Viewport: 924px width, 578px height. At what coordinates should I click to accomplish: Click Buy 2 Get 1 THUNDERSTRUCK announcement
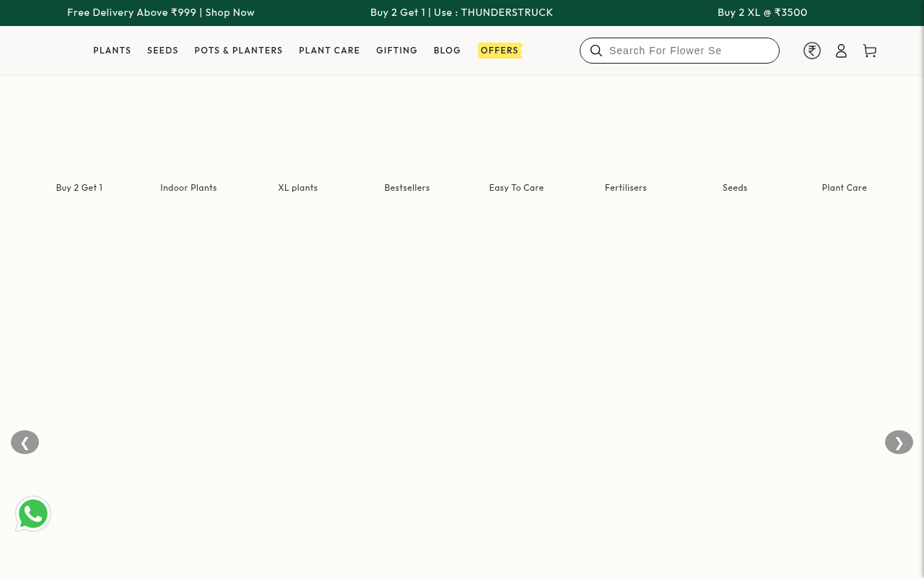461,12
